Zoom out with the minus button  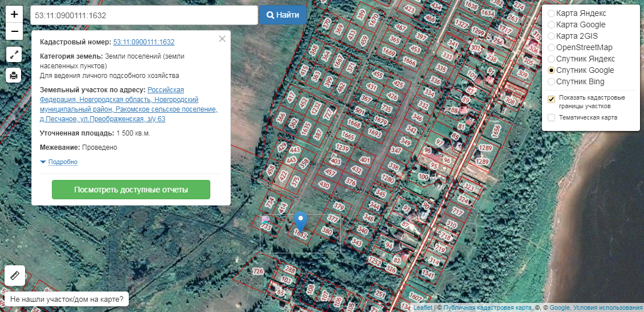tap(14, 31)
